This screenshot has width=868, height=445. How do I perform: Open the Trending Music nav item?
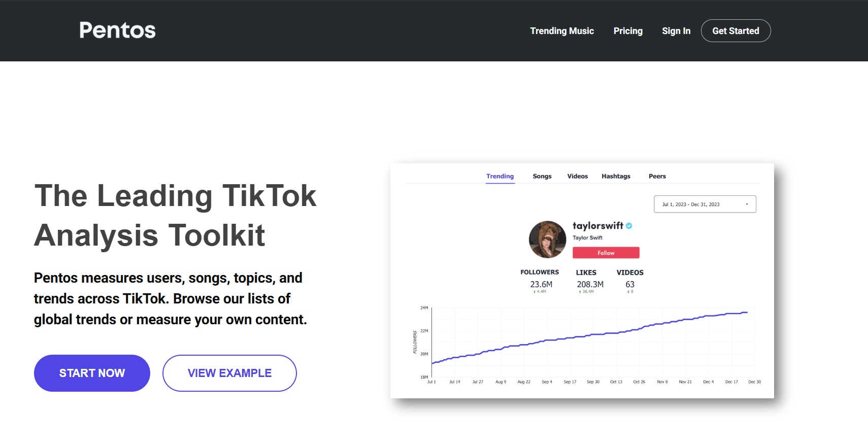pos(562,31)
